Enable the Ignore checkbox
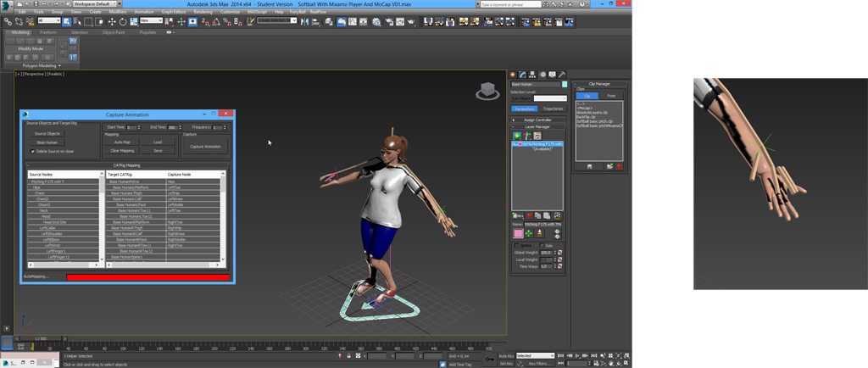Image resolution: width=868 pixels, height=368 pixels. 517,245
